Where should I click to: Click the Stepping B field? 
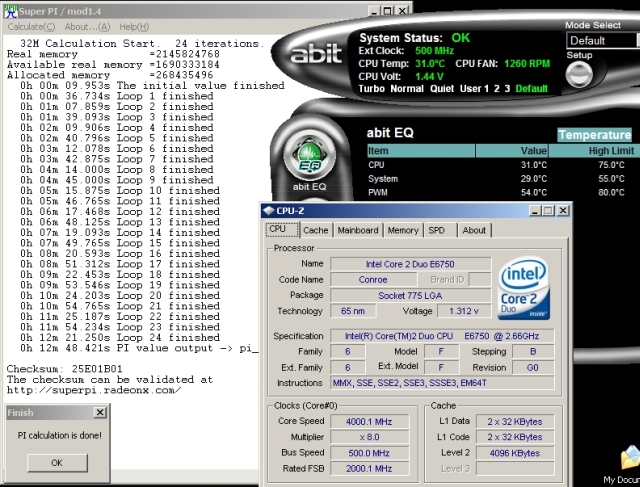pos(533,351)
